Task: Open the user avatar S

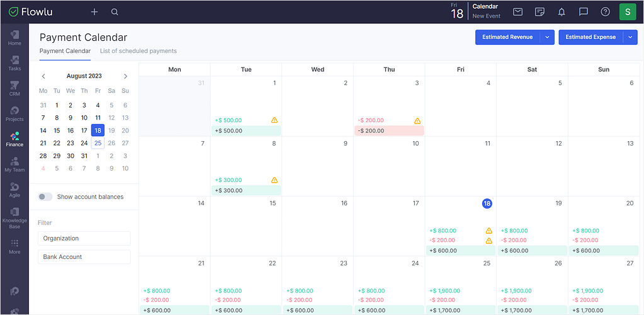Action: (x=628, y=12)
